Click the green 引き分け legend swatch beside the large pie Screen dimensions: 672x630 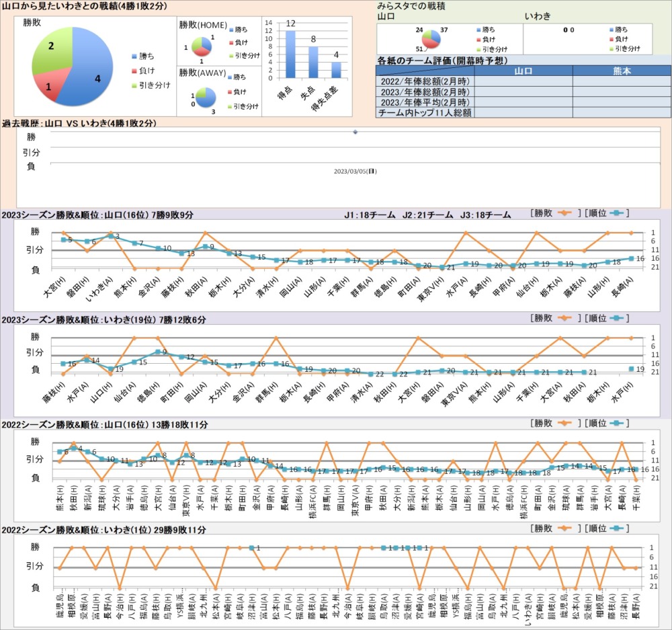tap(134, 85)
